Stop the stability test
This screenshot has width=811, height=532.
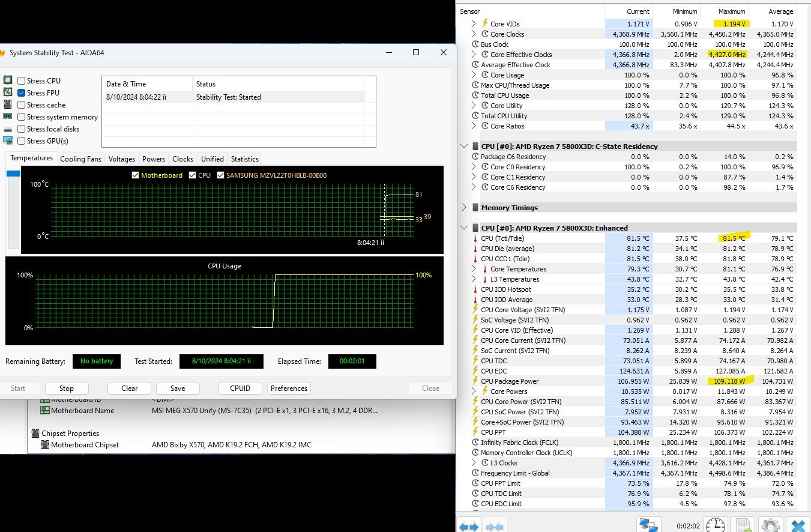[x=67, y=388]
